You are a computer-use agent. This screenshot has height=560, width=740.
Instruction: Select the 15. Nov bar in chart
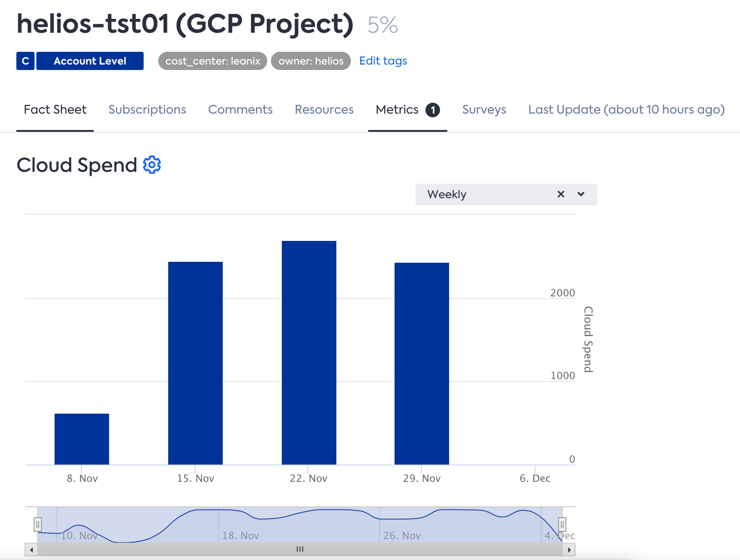pyautogui.click(x=195, y=363)
